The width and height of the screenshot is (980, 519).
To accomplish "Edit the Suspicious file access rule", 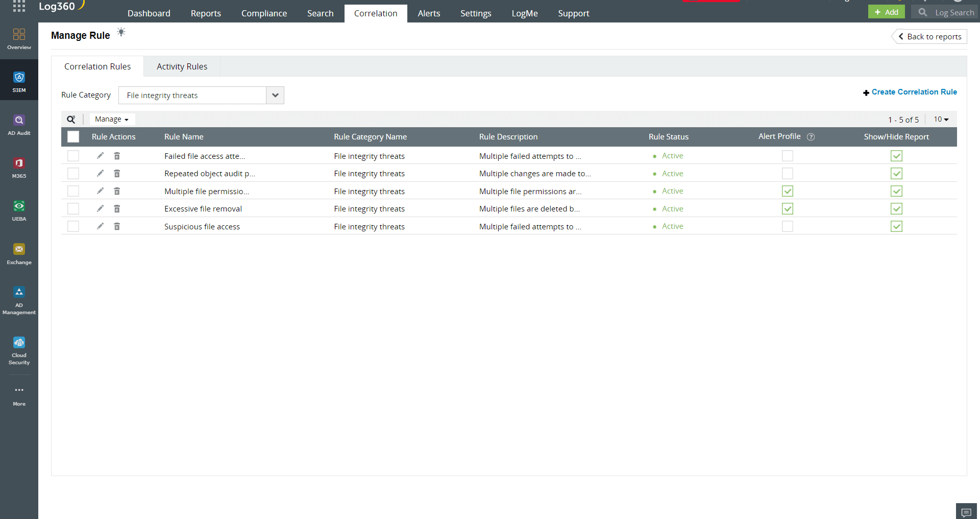I will tap(100, 226).
